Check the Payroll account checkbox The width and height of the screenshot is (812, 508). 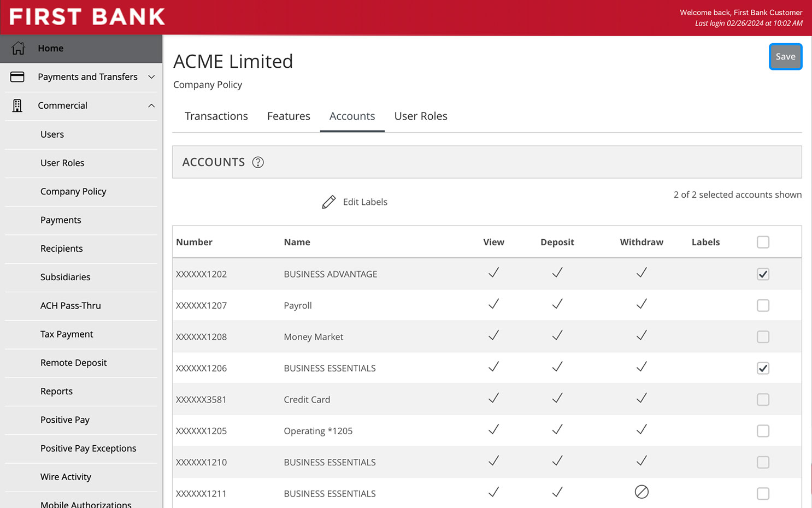point(763,305)
